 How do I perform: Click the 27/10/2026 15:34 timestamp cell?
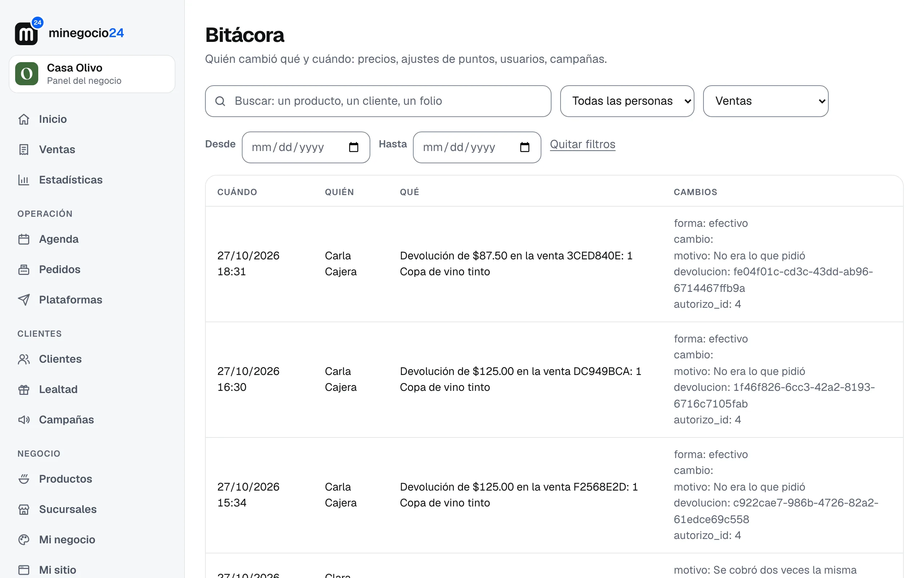click(x=249, y=495)
